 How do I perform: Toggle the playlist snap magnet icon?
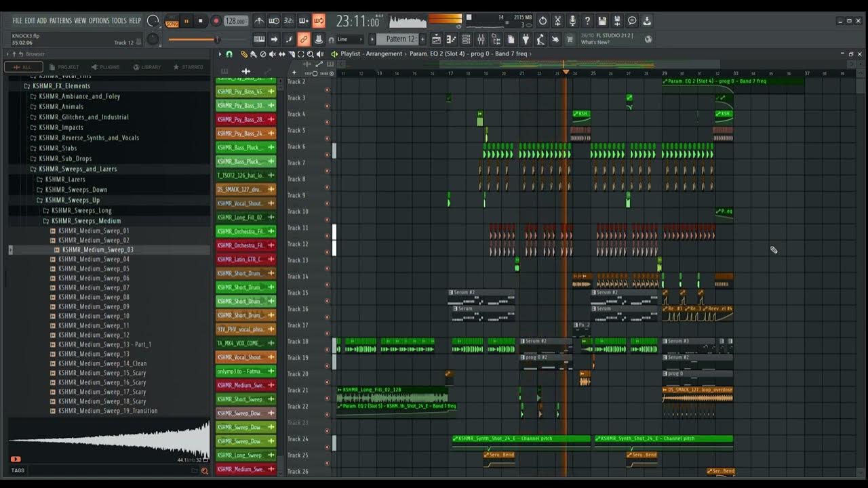pos(229,54)
